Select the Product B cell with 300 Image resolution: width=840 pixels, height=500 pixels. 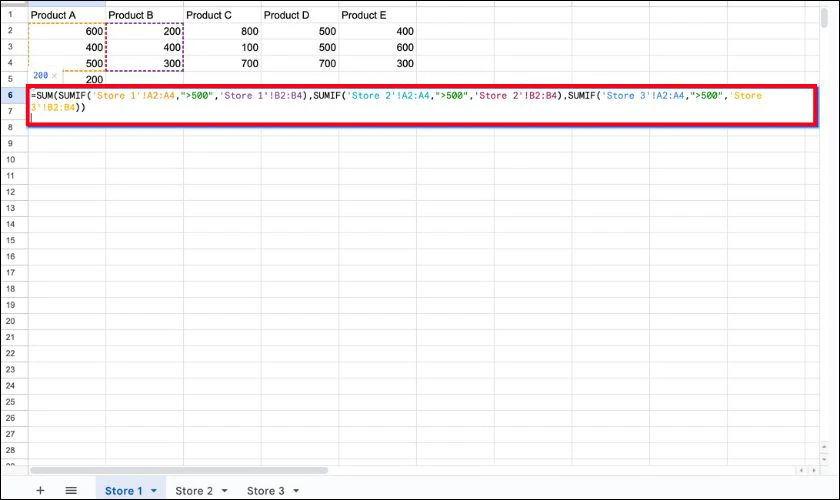pyautogui.click(x=145, y=63)
